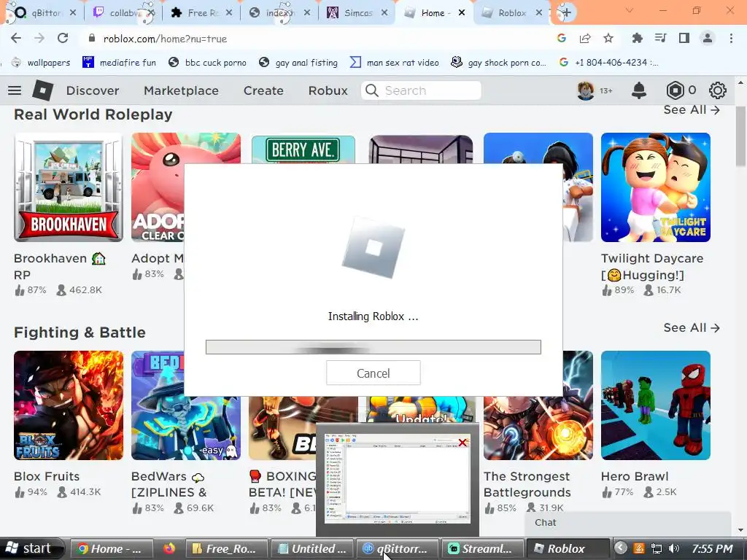Switch to Free_Ro folder taskbar window

(228, 548)
